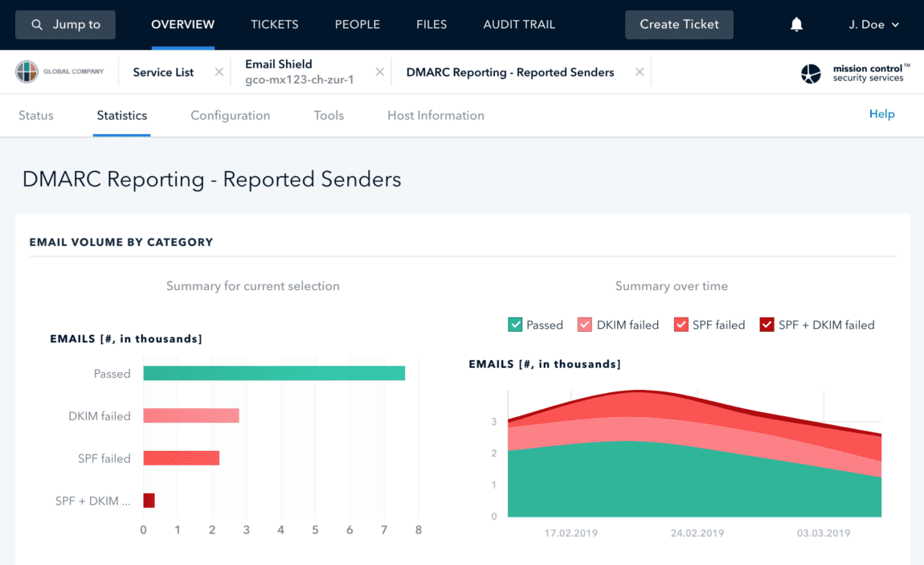The image size is (924, 565).
Task: Open the Audit Trail section
Action: [x=518, y=24]
